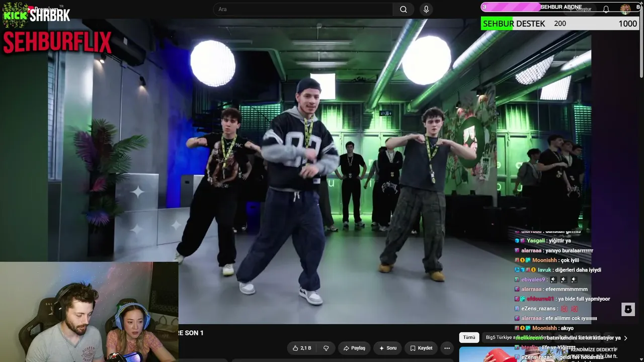Viewport: 644px width, 362px height.
Task: Click the white square badge icon beside chat
Action: (628, 309)
